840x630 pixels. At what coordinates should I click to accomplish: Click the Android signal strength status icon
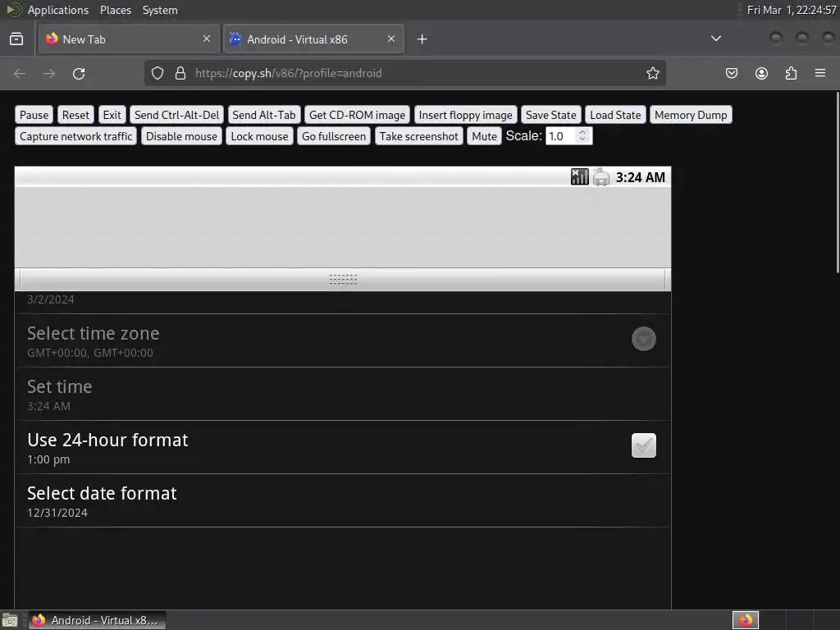(579, 177)
